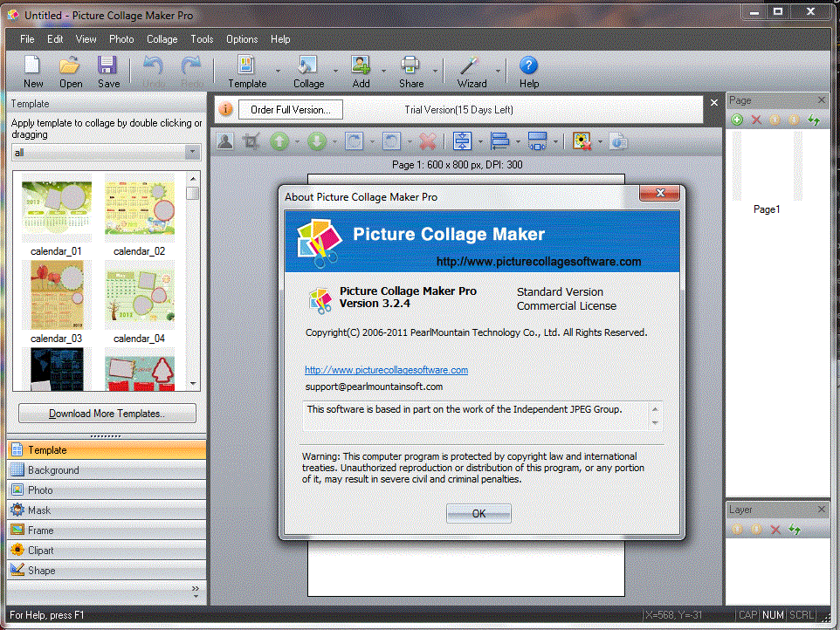This screenshot has height=630, width=840.
Task: Open the File menu
Action: 27,39
